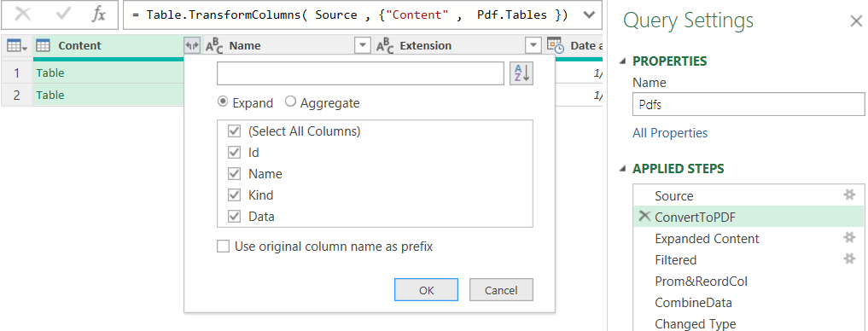Uncheck the Name column checkbox
This screenshot has height=331, width=868.
point(235,174)
